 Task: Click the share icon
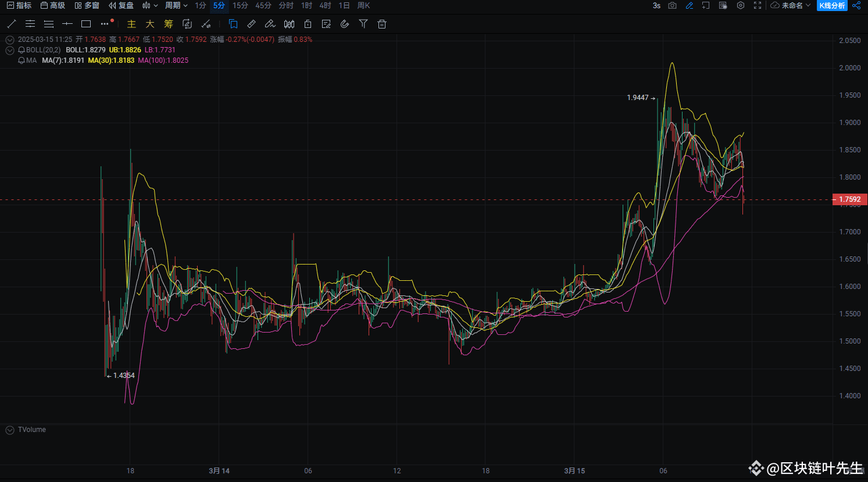pos(856,5)
